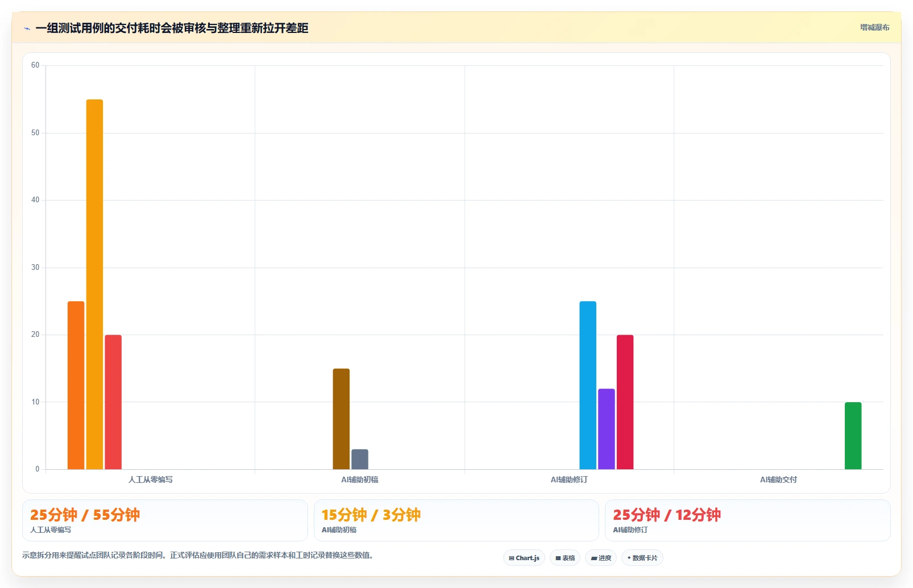The image size is (913, 588).
Task: Click the tall amber 55 bar
Action: (94, 284)
